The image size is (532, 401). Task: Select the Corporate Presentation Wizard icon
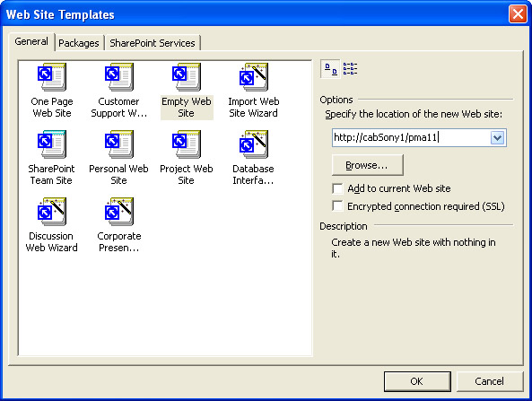click(118, 212)
